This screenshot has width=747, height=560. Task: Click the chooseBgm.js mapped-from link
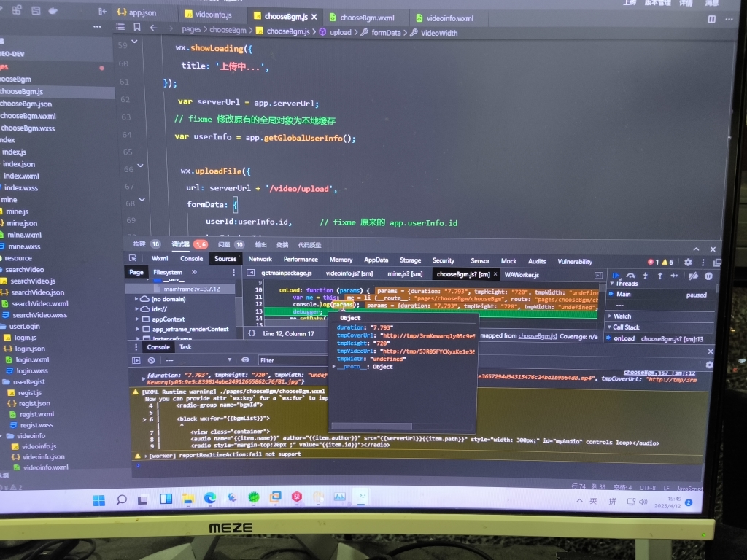coord(537,335)
